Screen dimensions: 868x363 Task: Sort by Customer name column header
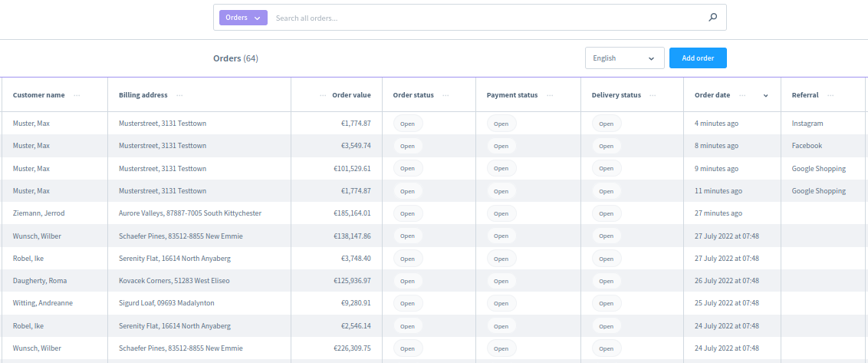coord(39,95)
